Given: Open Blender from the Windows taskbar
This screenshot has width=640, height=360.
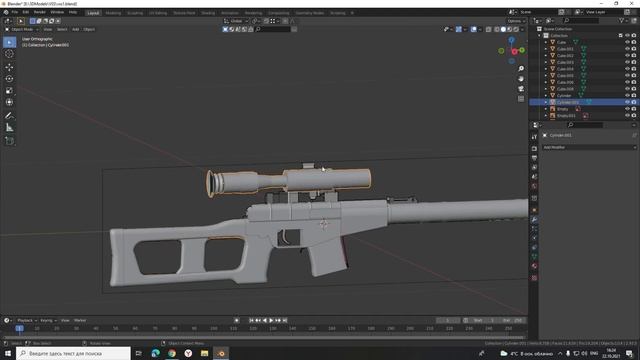Looking at the screenshot, I should pyautogui.click(x=221, y=353).
